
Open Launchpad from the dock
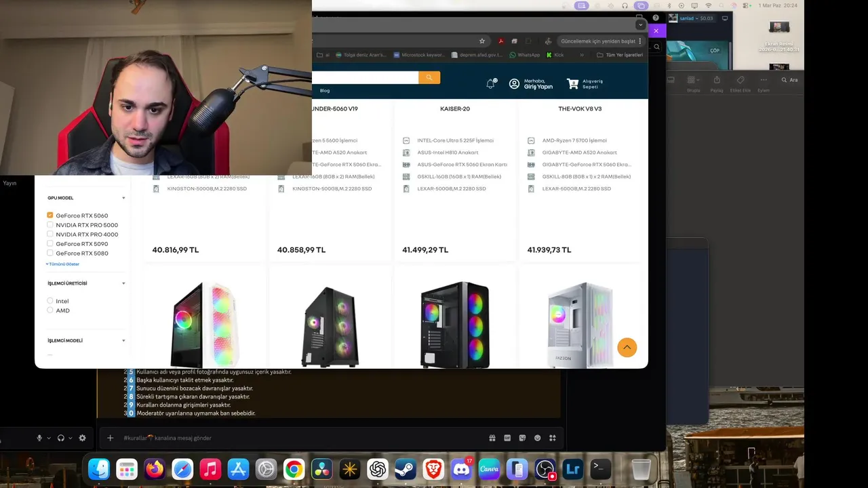pos(127,469)
